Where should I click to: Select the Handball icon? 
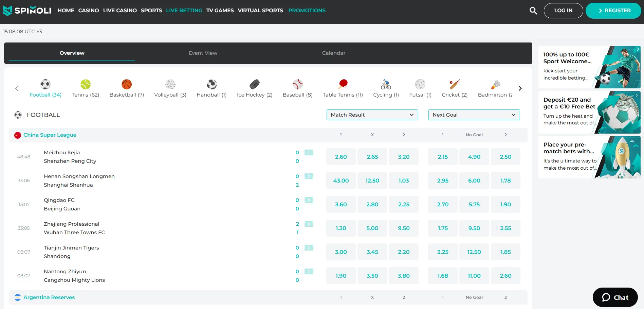(x=212, y=84)
